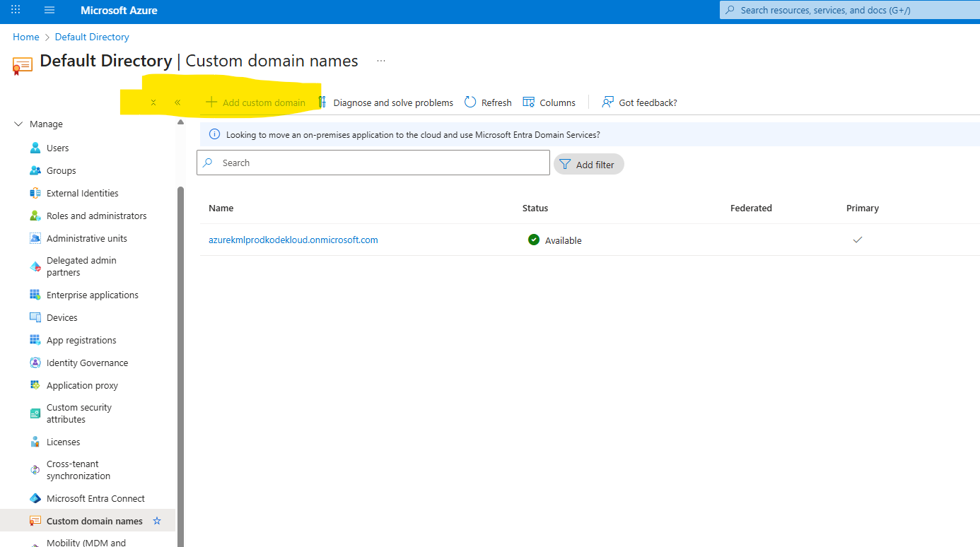This screenshot has width=980, height=547.
Task: Click the Administrative units icon
Action: click(35, 238)
